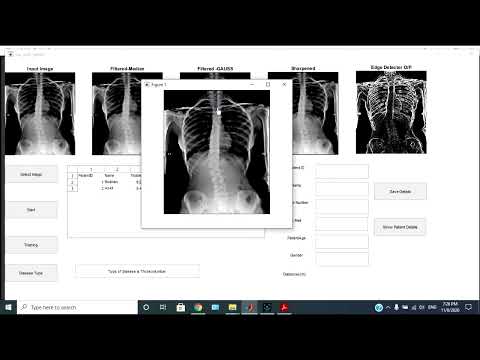Open Microsoft Store from taskbar

point(181,307)
